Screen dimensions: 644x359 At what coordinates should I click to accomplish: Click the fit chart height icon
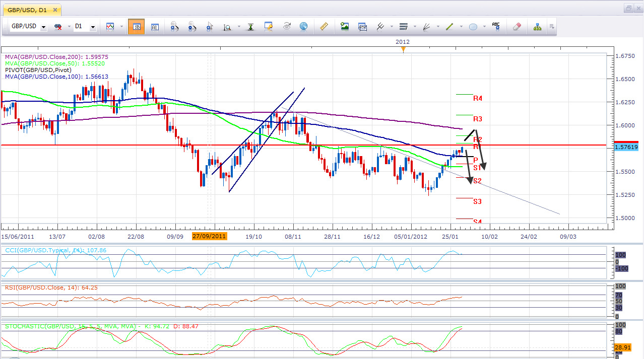(250, 27)
